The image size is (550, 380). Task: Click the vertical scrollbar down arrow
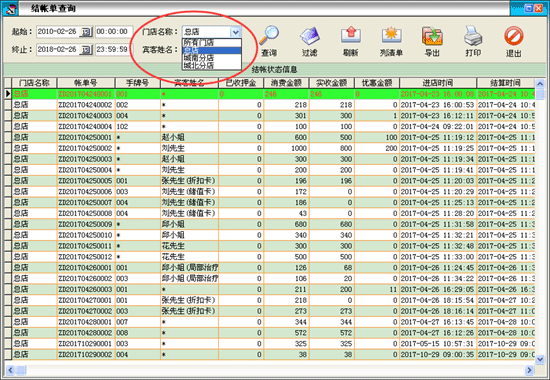(540, 359)
